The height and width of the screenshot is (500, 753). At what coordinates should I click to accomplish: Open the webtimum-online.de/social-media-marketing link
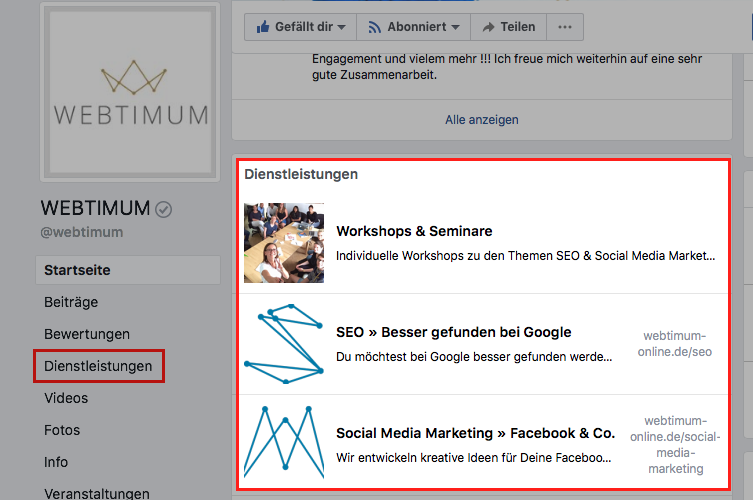[675, 445]
